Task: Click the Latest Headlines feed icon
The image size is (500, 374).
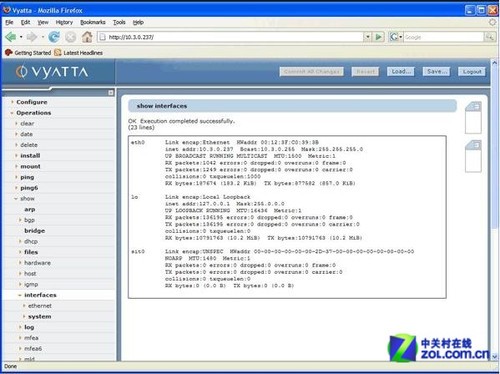Action: [x=58, y=53]
